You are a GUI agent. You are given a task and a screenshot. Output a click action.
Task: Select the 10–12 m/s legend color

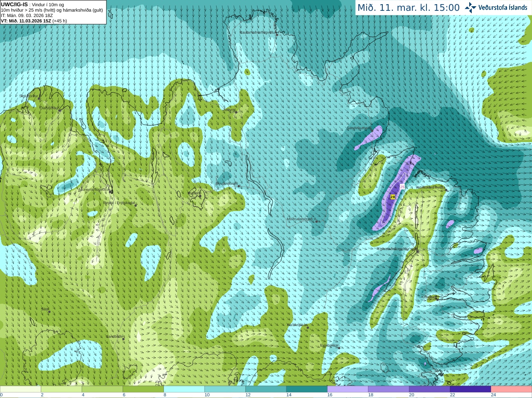tap(225, 389)
